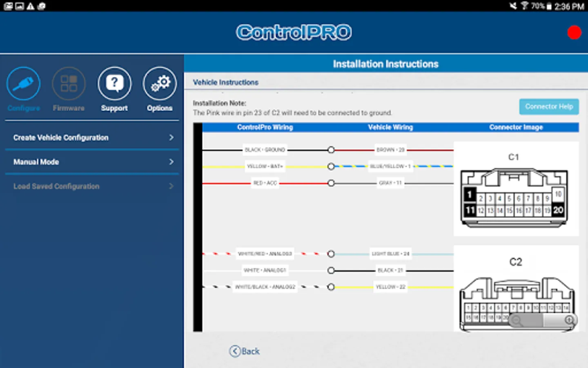The width and height of the screenshot is (588, 368).
Task: Click the BLACK - 21 vehicle wire label
Action: pyautogui.click(x=390, y=270)
